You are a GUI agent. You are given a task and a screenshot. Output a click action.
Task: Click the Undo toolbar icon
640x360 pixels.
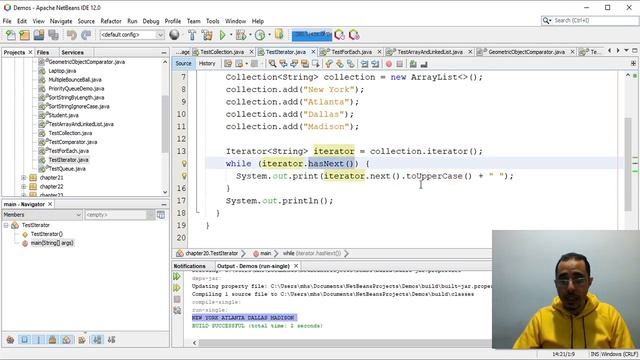click(x=72, y=35)
